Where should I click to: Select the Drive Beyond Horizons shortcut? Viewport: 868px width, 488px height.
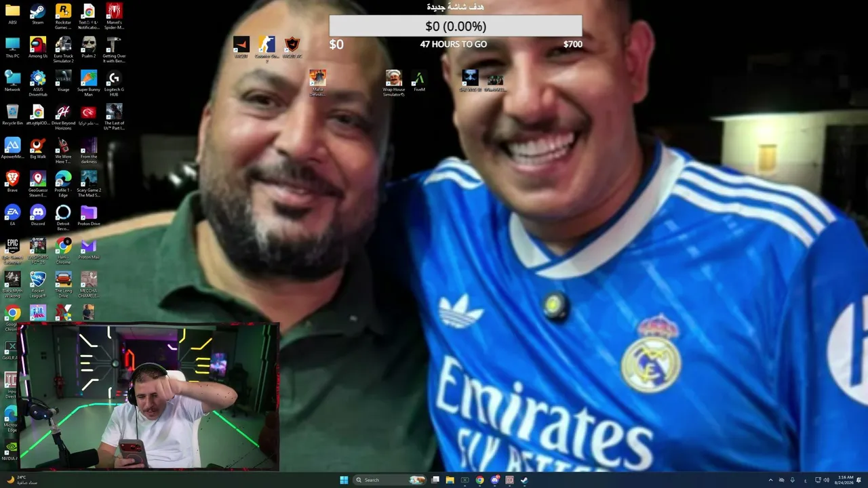point(63,117)
